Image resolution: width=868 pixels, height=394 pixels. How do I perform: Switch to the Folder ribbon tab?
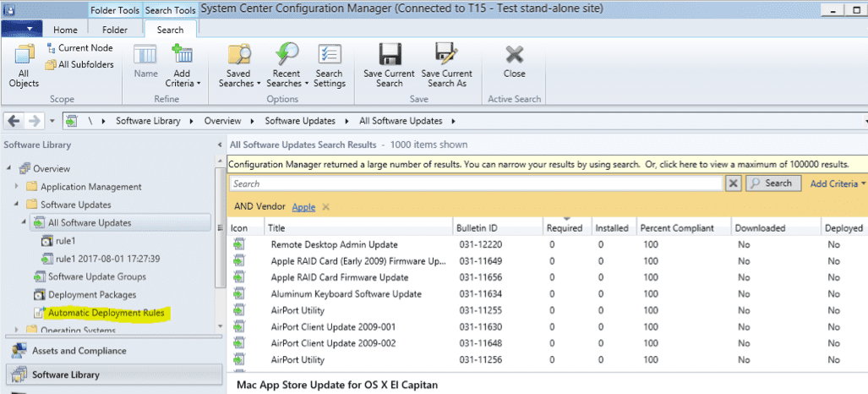(x=115, y=30)
